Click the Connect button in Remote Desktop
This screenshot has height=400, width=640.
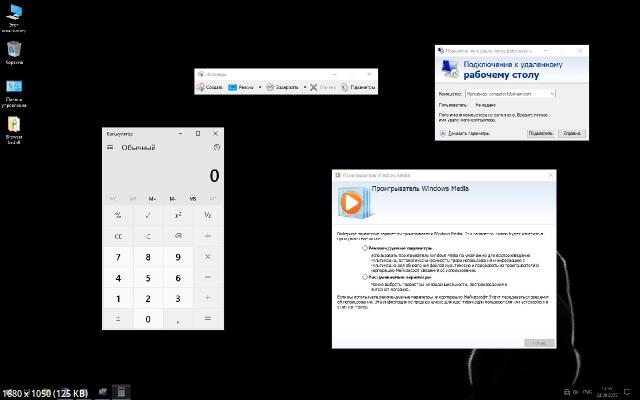(540, 132)
